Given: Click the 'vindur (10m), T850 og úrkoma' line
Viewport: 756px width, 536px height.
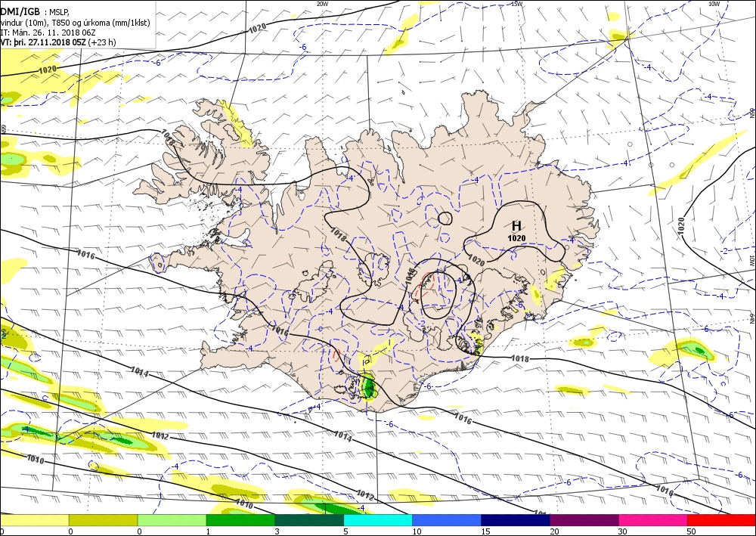Looking at the screenshot, I should pyautogui.click(x=75, y=22).
